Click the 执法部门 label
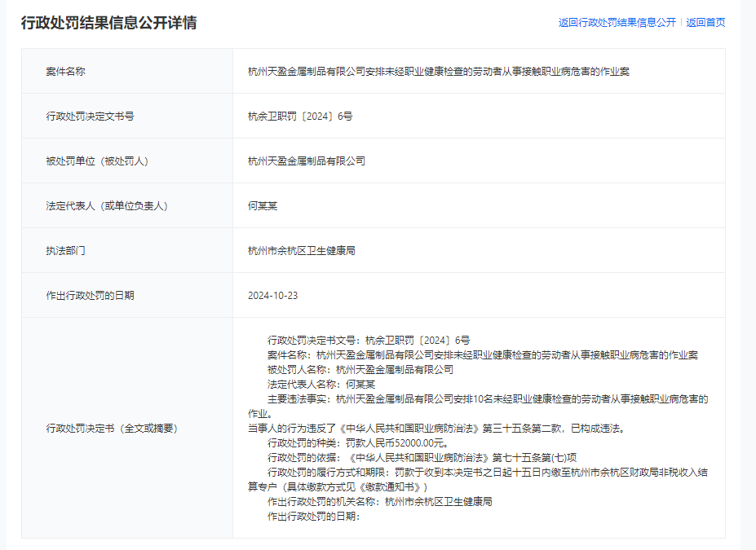 tap(65, 250)
